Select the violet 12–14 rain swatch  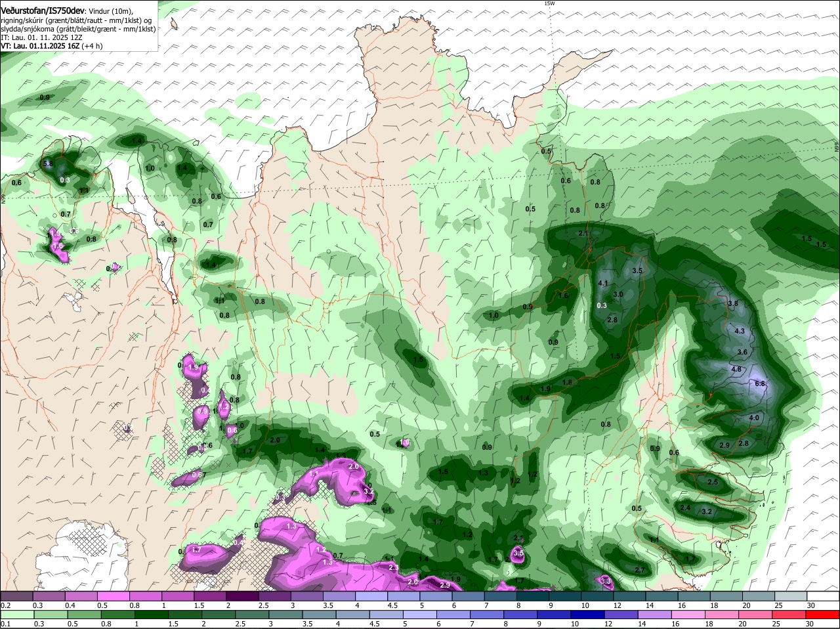[x=622, y=615]
